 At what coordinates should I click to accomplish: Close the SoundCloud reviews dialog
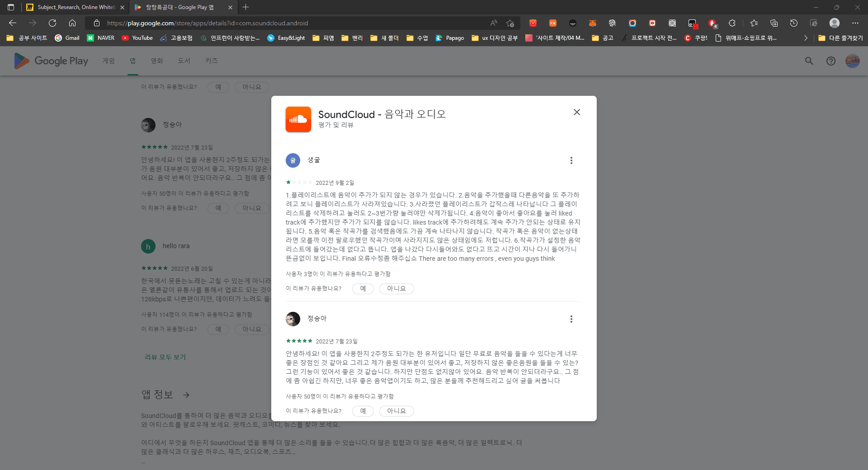[x=577, y=112]
